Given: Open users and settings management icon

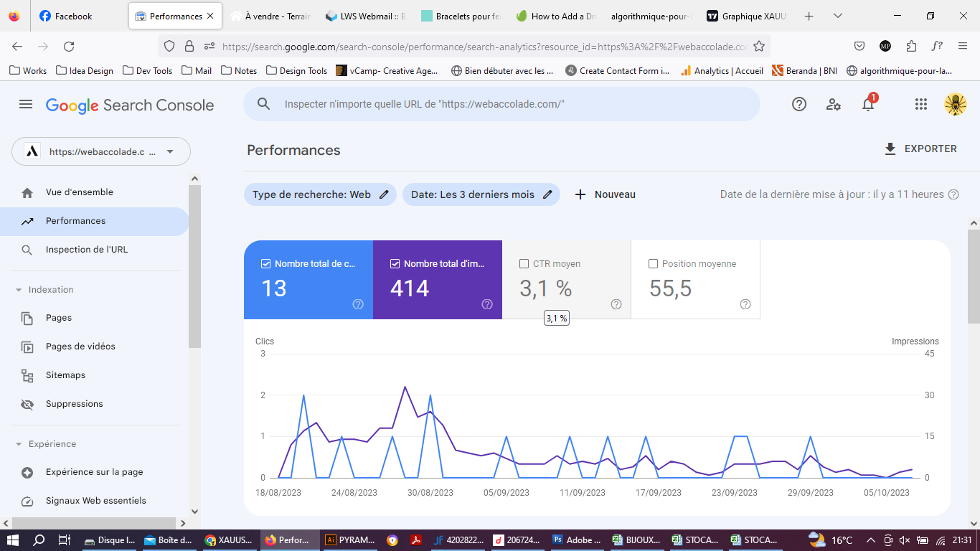Looking at the screenshot, I should (x=834, y=105).
